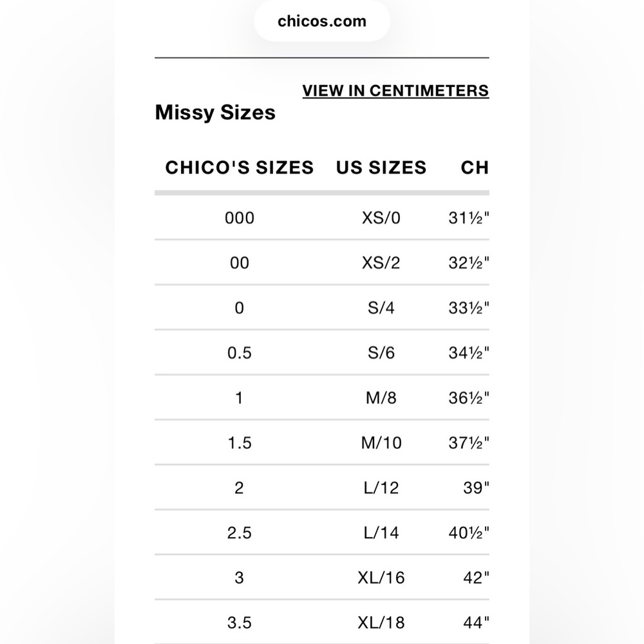Select the 1.5 Chico's size cell
Screen dimensions: 644x644
(x=240, y=443)
